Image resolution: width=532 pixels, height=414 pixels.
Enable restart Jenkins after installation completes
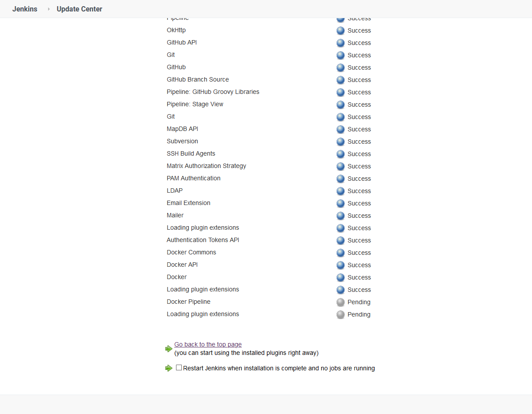[x=179, y=367]
